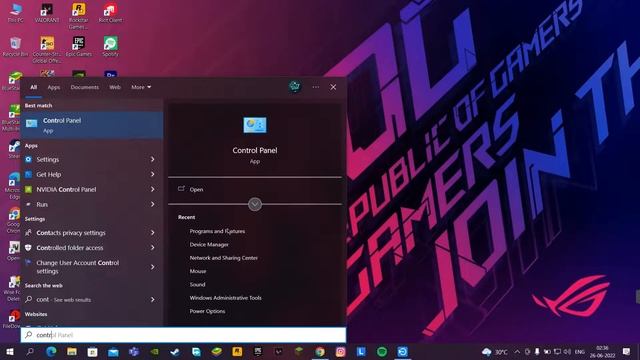This screenshot has height=360, width=640.
Task: Open the More filter dropdown
Action: click(141, 87)
